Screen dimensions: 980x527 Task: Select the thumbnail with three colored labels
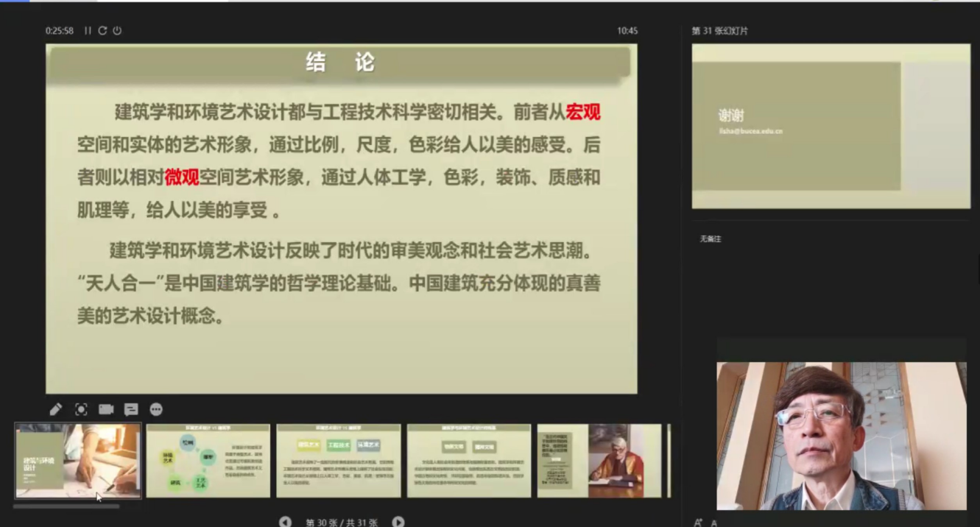[x=339, y=461]
